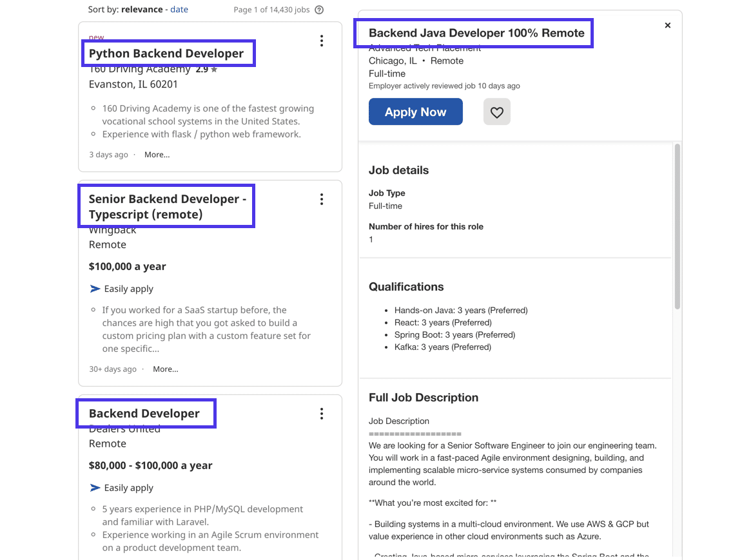Click the star rating beside 160 Driving Academy

[x=214, y=68]
